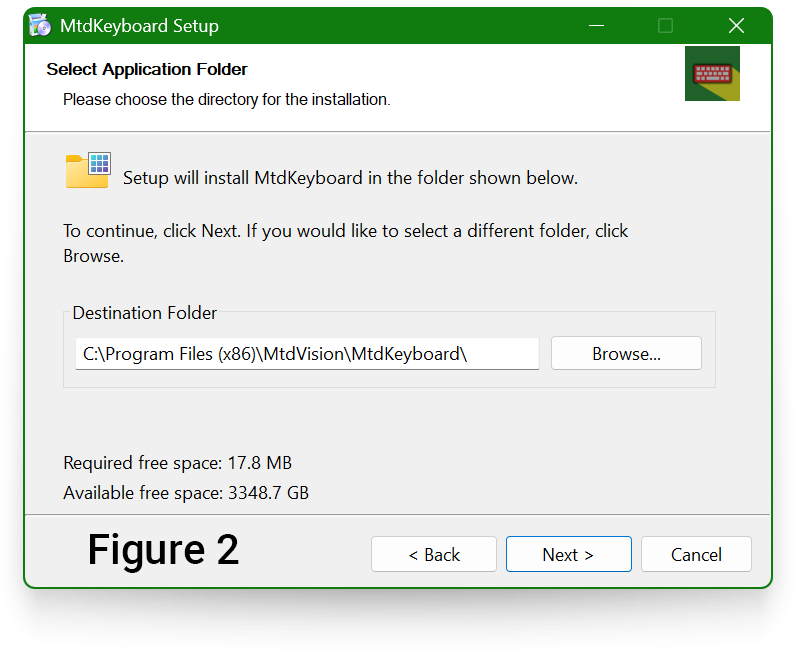Click the 'Setup will install MtdKeyboard' text
Screen dimensions: 796x652
click(x=350, y=178)
